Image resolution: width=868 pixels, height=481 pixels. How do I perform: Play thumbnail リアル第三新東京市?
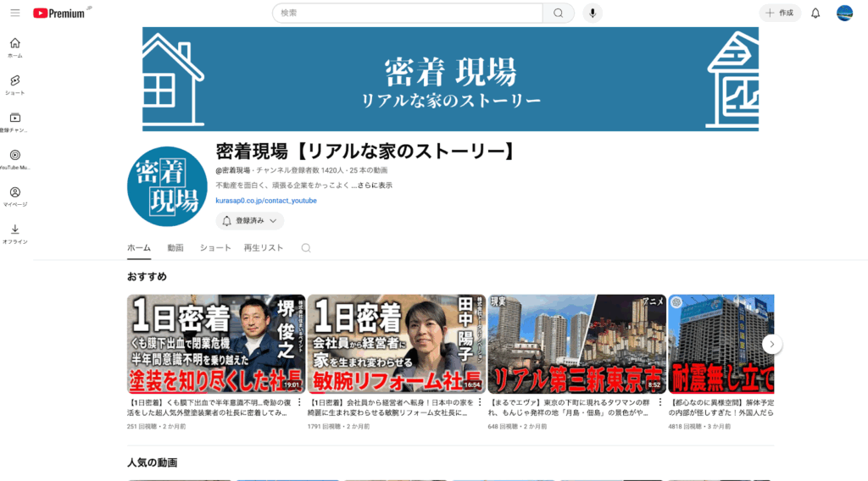pos(576,344)
